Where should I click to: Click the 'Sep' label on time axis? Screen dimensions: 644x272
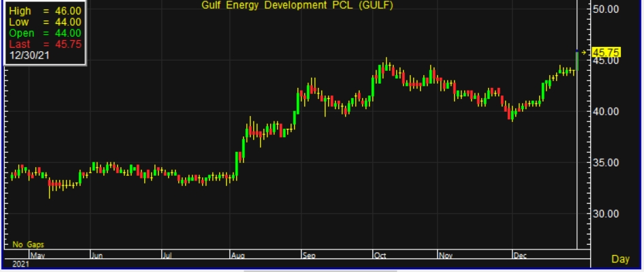tap(309, 256)
